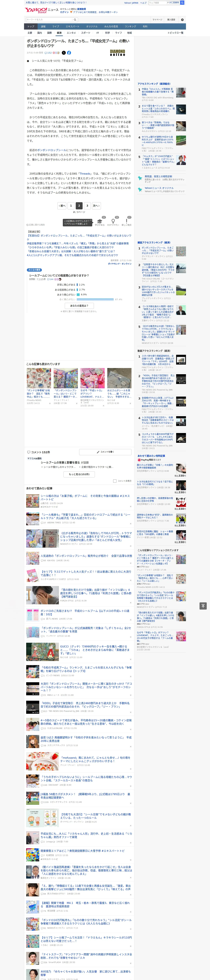Screen dimensions: 210x980
Task: Open トピックス一覧 link
Action: tap(175, 33)
